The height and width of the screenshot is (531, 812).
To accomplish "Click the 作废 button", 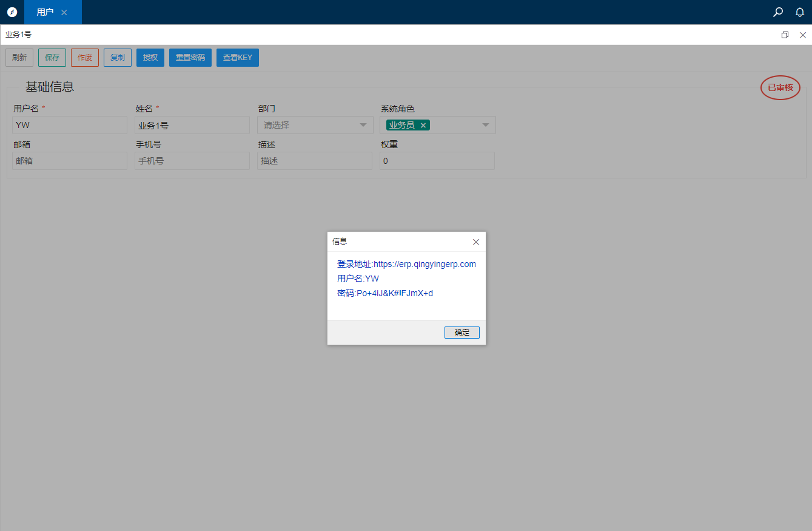I will click(x=85, y=58).
